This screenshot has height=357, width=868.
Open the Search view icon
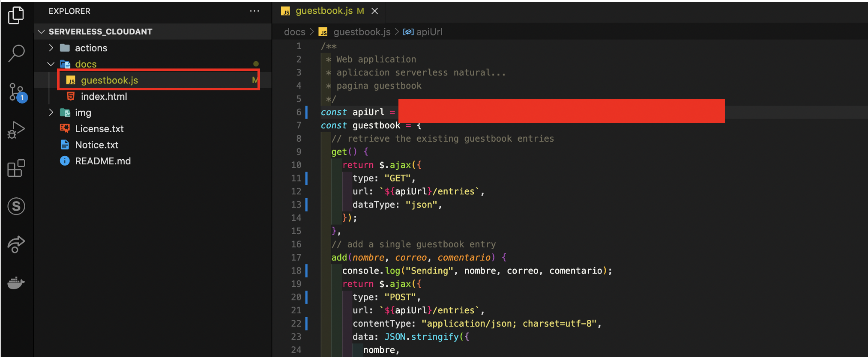[x=16, y=54]
